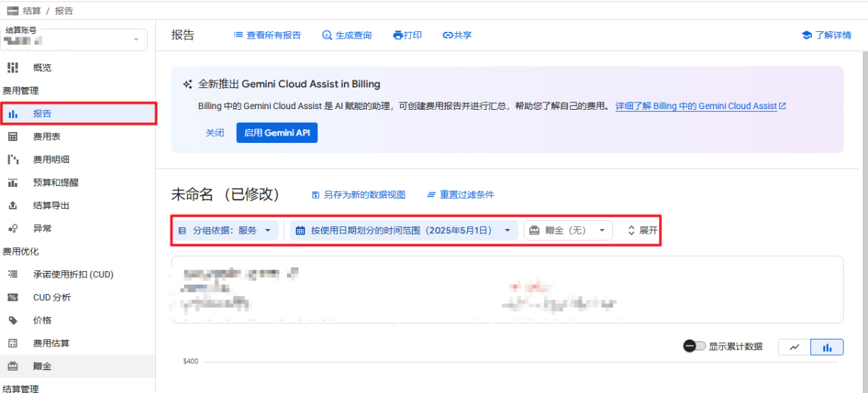Open 价格 in the sidebar
Screen dimensions: 868x393
[43, 320]
